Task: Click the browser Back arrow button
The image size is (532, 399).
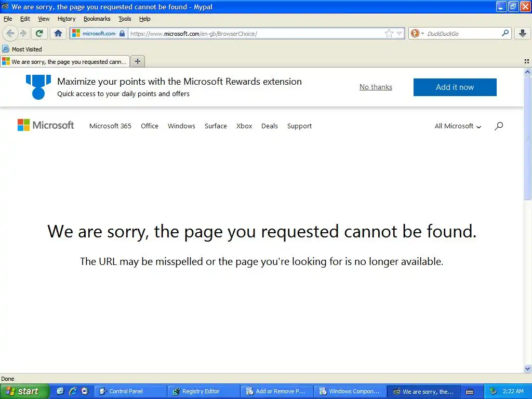Action: click(x=10, y=33)
